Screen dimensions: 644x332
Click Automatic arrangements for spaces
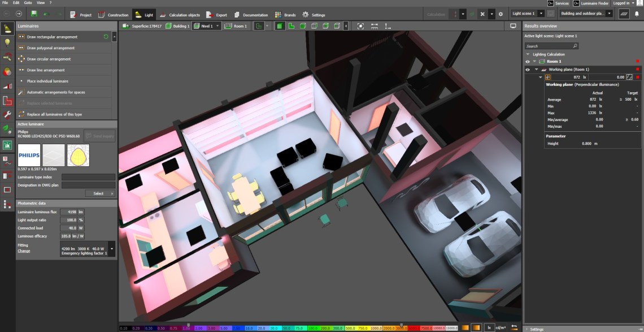pyautogui.click(x=56, y=92)
